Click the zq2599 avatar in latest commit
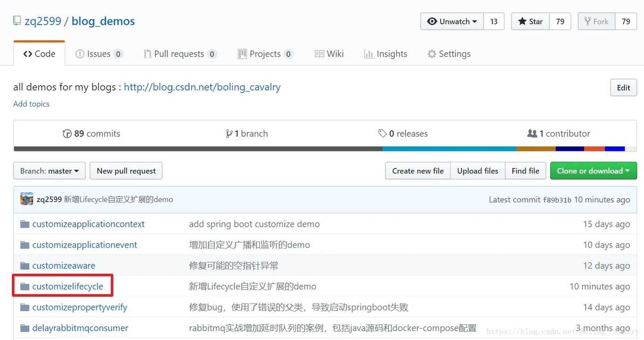 [x=27, y=199]
